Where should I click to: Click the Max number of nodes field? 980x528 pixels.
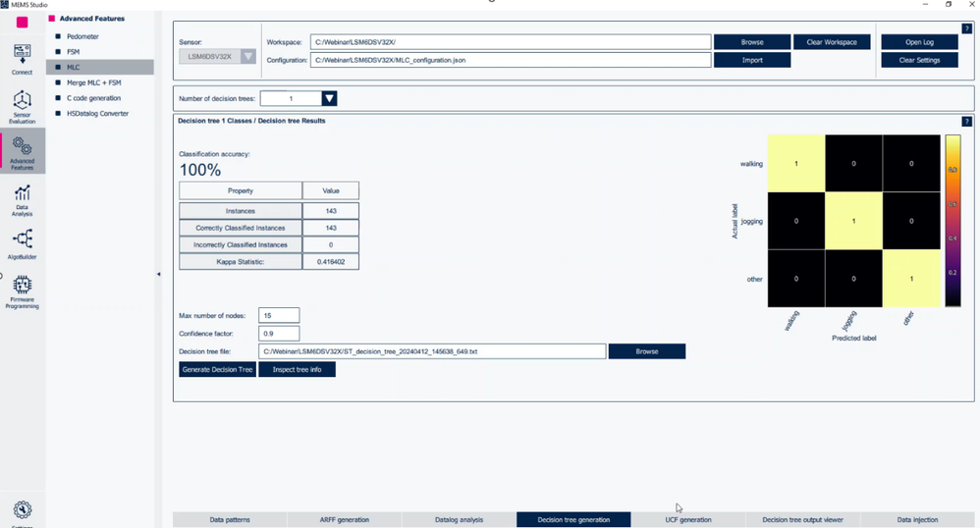point(279,316)
